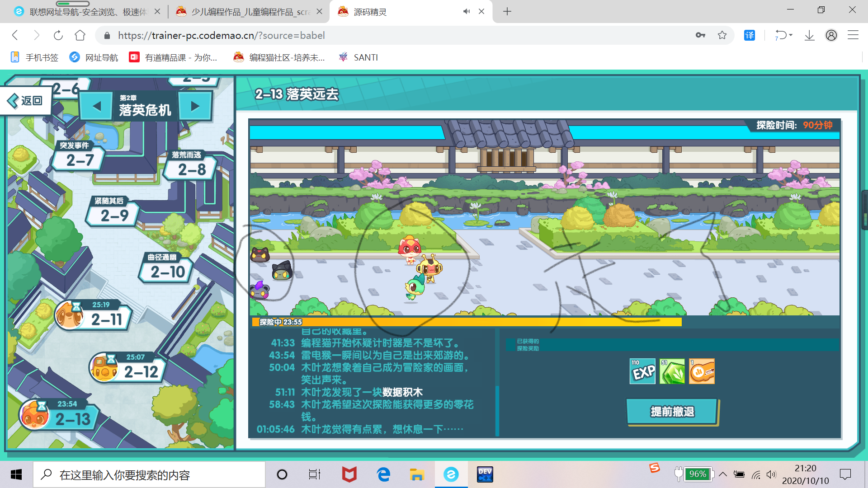868x488 pixels.
Task: Open File Explorer from the taskbar
Action: pos(416,474)
